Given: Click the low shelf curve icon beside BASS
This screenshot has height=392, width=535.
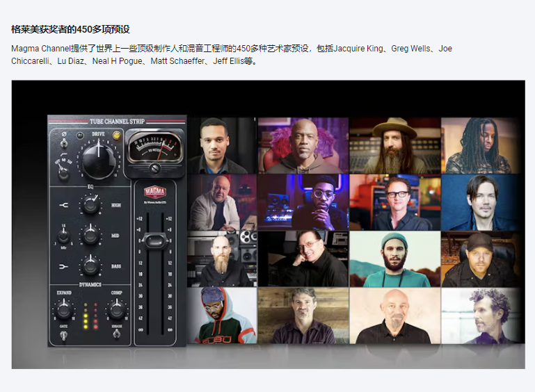Looking at the screenshot, I should [63, 266].
